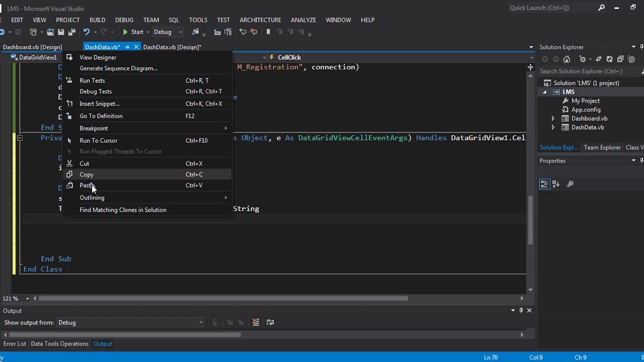Toggle the Properties panel auto-hide pin

[641, 160]
